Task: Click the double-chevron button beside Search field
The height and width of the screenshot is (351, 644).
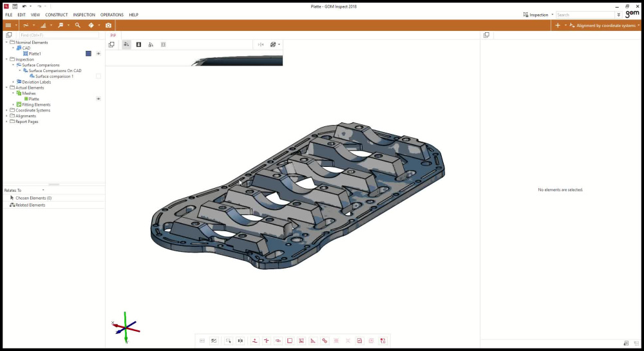Action: (618, 15)
